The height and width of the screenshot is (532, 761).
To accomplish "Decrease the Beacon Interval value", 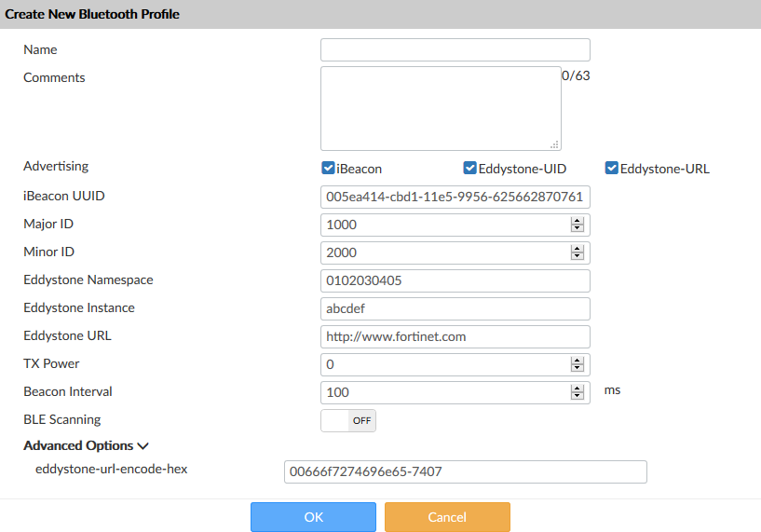I will coord(577,396).
